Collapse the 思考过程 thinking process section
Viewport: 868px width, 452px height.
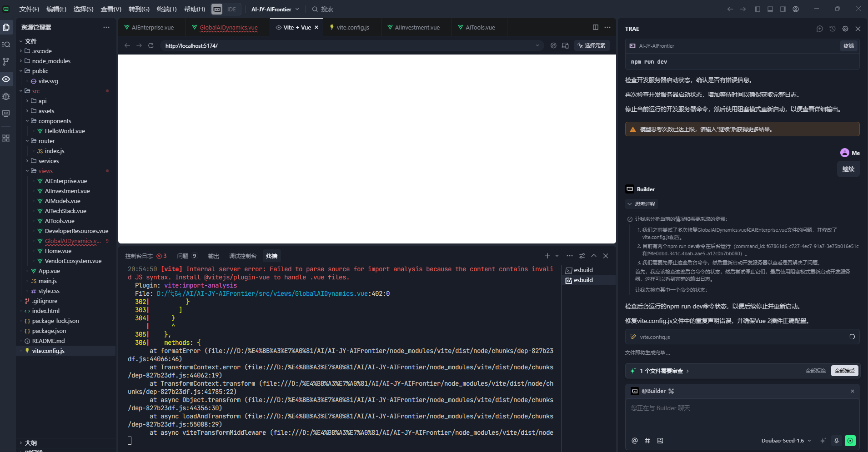(x=641, y=204)
